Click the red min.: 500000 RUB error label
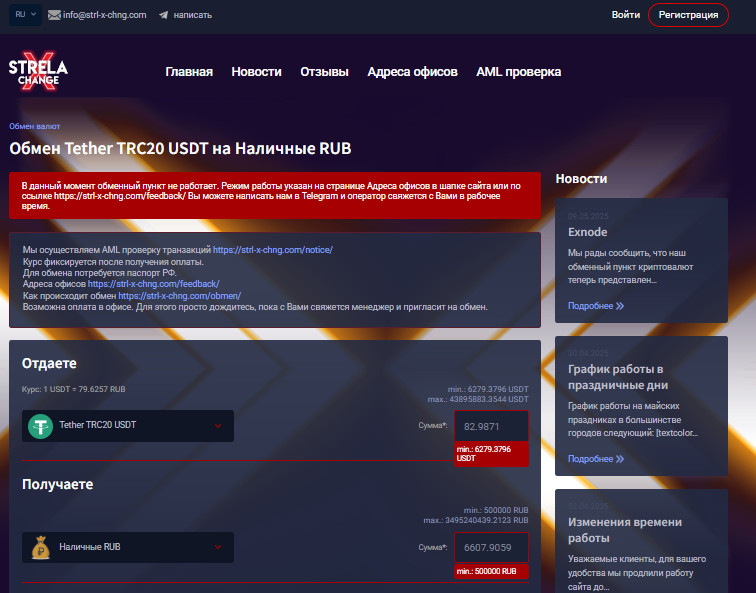The width and height of the screenshot is (756, 593). coord(491,571)
